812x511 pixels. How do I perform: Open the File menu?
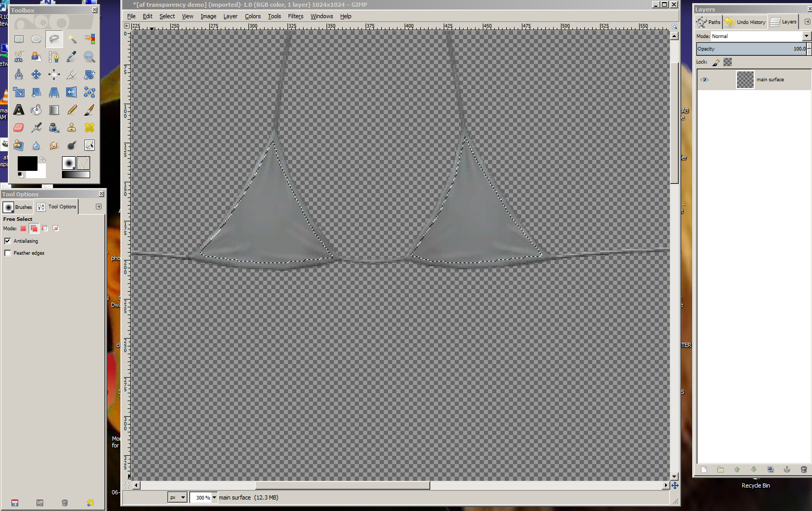coord(131,16)
